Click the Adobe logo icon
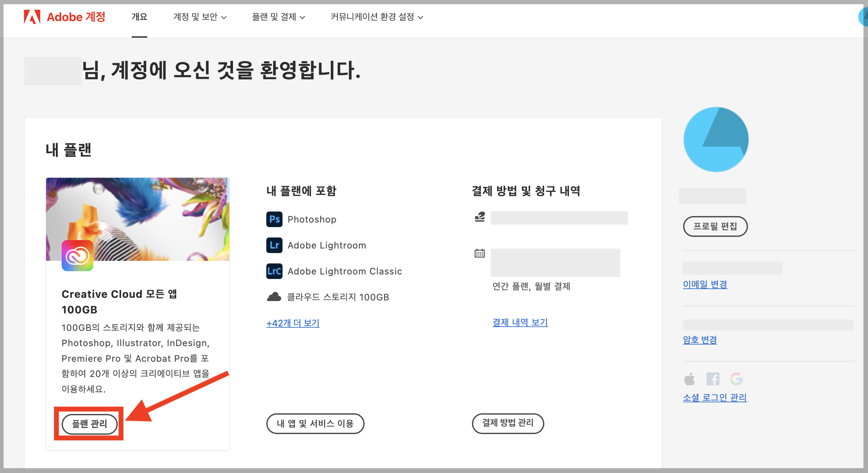868x473 pixels. pos(32,17)
